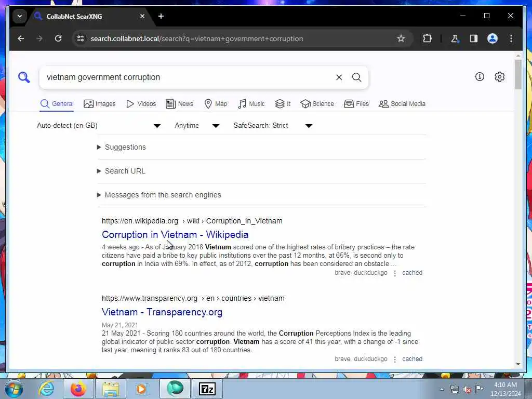Open the Windows Start button
Viewport: 532px width, 399px height.
click(14, 389)
